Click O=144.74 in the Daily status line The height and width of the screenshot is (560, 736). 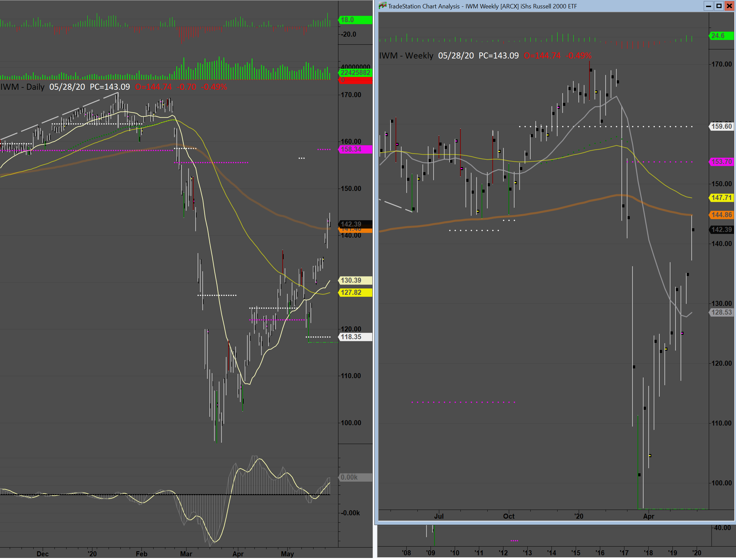pos(154,87)
